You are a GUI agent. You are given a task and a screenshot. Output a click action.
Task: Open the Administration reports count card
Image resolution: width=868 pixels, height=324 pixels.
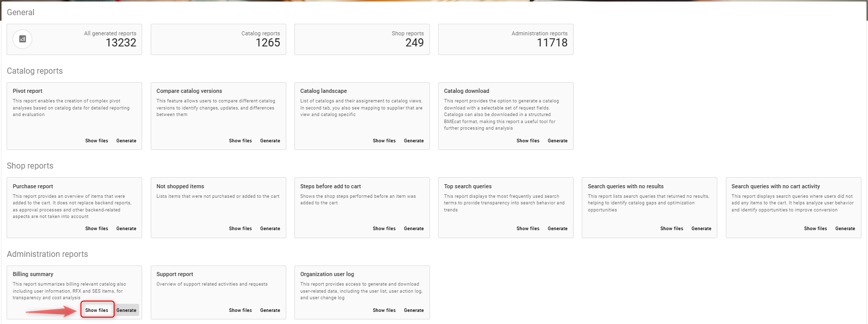[506, 39]
